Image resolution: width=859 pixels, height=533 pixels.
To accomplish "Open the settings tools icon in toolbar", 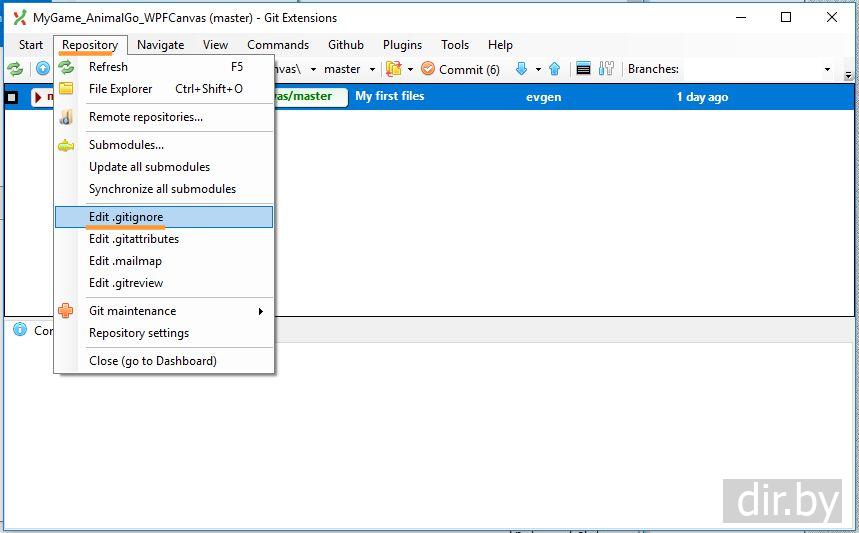I will 607,69.
